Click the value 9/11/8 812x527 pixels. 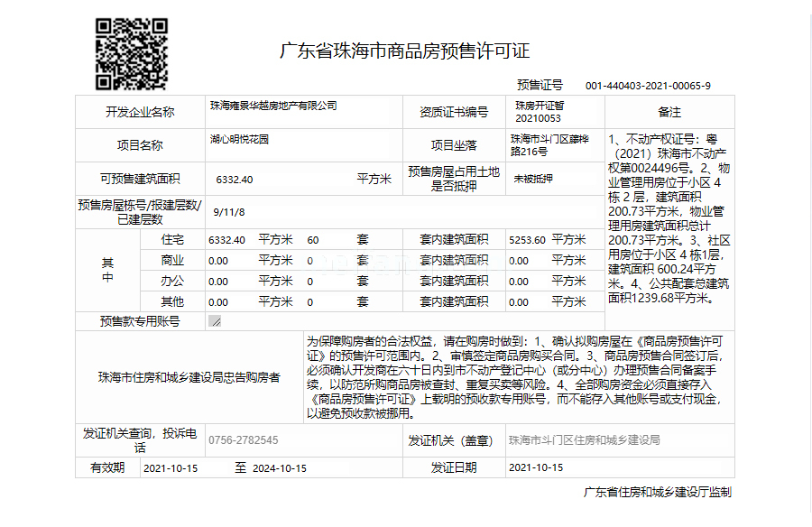tap(229, 212)
